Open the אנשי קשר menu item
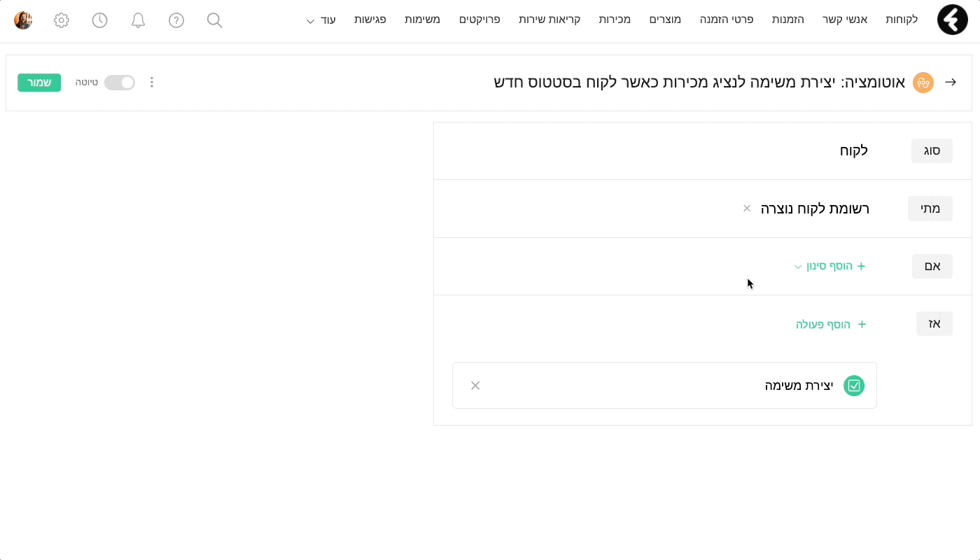Image resolution: width=980 pixels, height=560 pixels. [846, 20]
